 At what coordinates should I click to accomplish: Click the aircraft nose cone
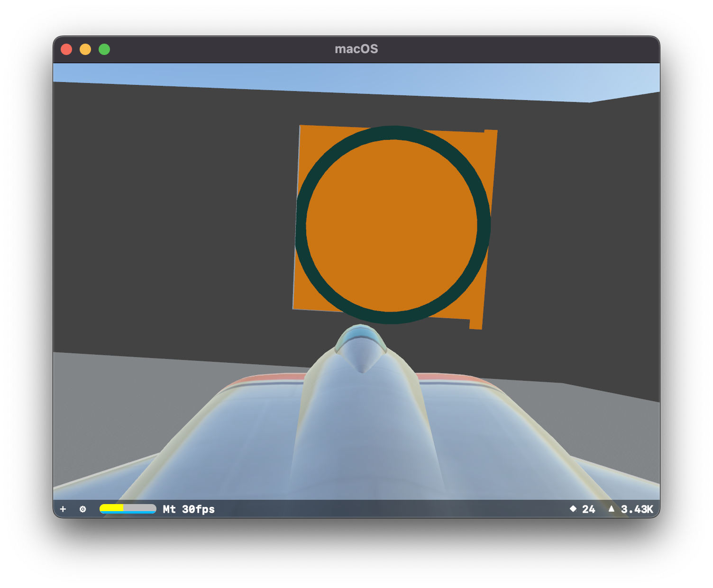tap(361, 349)
